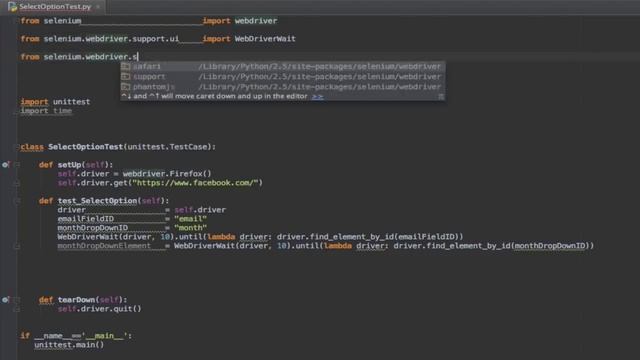Collapse the tearDown method fold marker
Image resolution: width=640 pixels, height=360 pixels.
pos(17,300)
